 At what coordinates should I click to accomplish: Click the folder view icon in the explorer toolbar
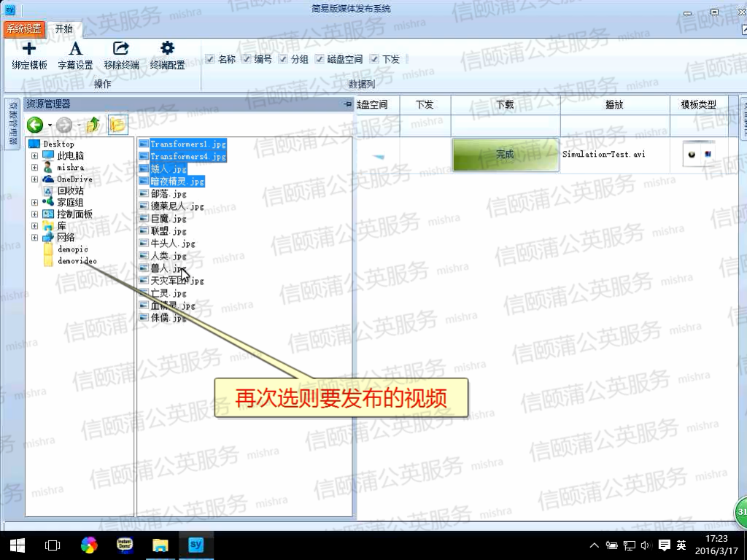(x=117, y=125)
